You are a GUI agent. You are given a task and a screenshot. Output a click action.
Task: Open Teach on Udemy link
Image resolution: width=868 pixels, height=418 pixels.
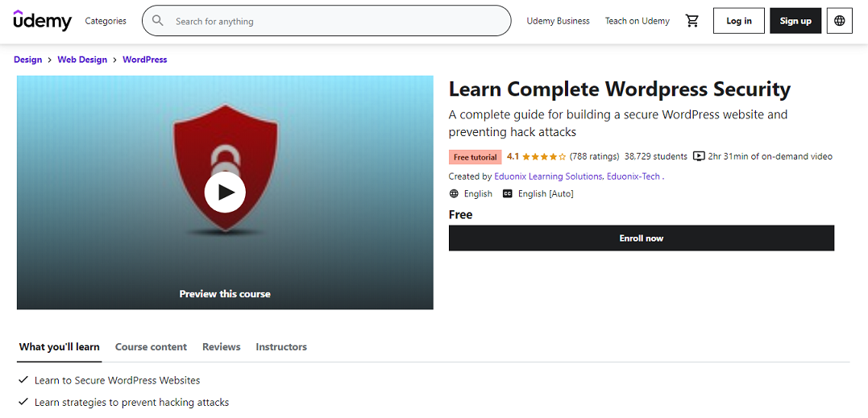click(x=638, y=21)
